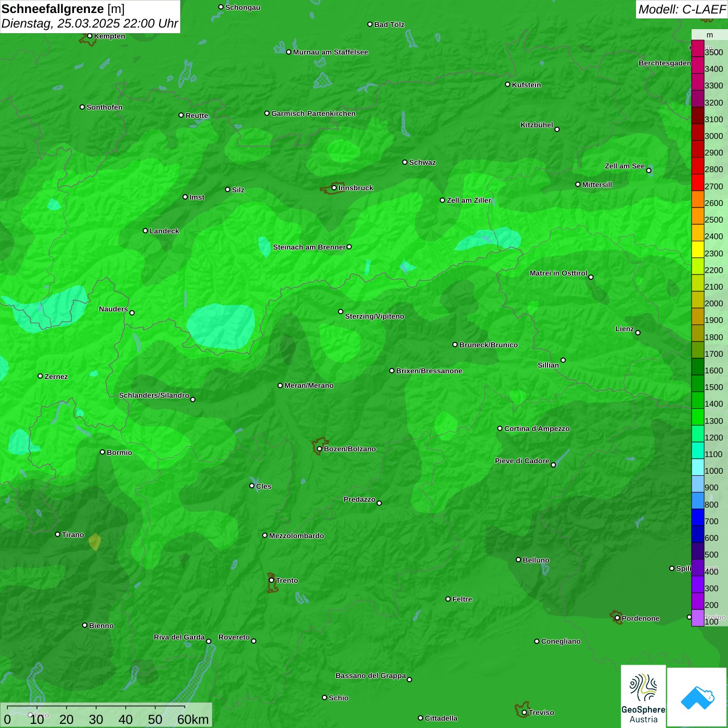The height and width of the screenshot is (728, 728).
Task: Click the 60km scale bar label
Action: point(193,719)
